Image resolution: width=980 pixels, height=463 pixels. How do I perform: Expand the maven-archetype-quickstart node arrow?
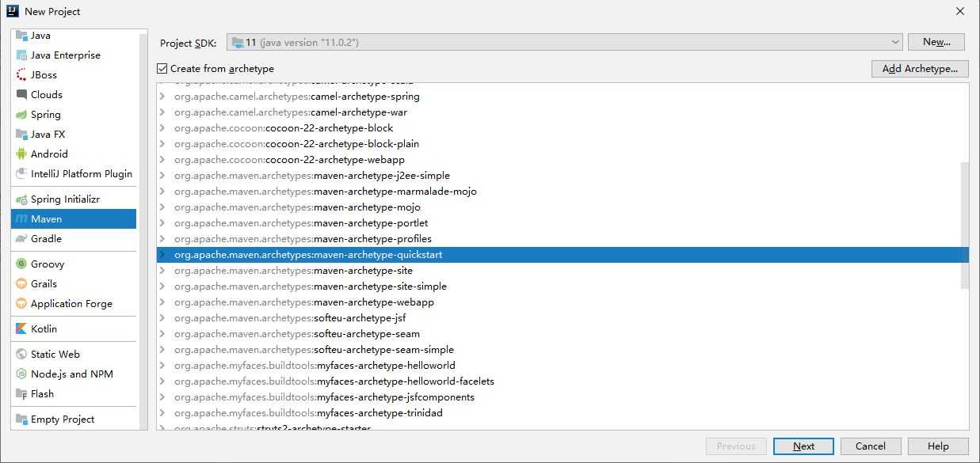coord(162,255)
